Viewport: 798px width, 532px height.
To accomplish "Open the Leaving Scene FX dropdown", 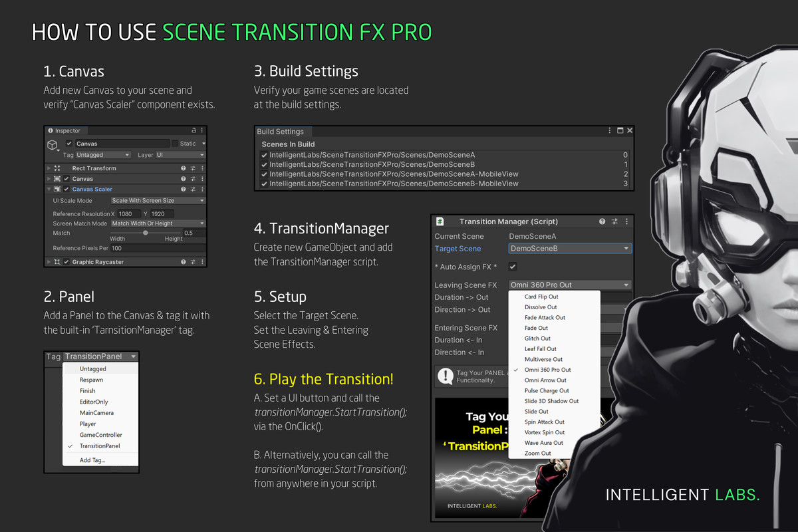I will [x=570, y=285].
